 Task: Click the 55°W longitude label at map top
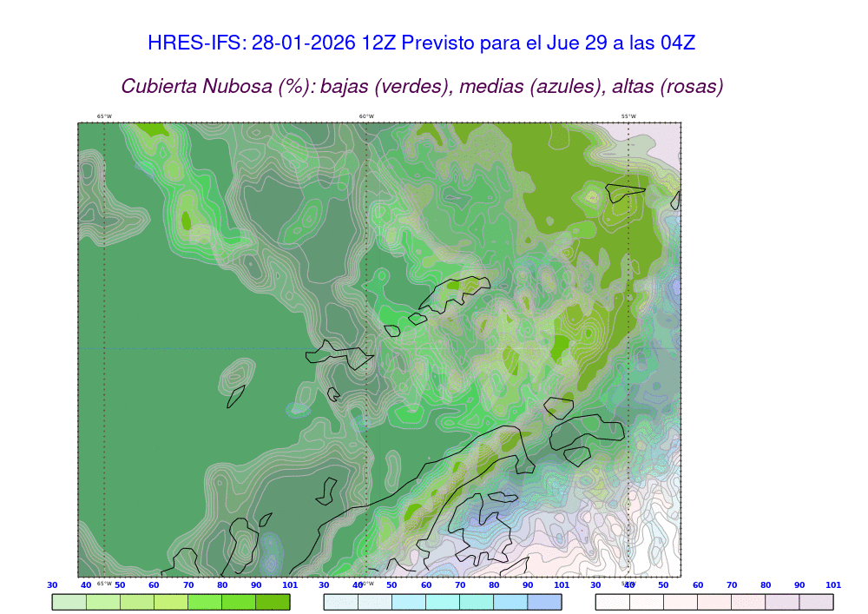(x=628, y=116)
